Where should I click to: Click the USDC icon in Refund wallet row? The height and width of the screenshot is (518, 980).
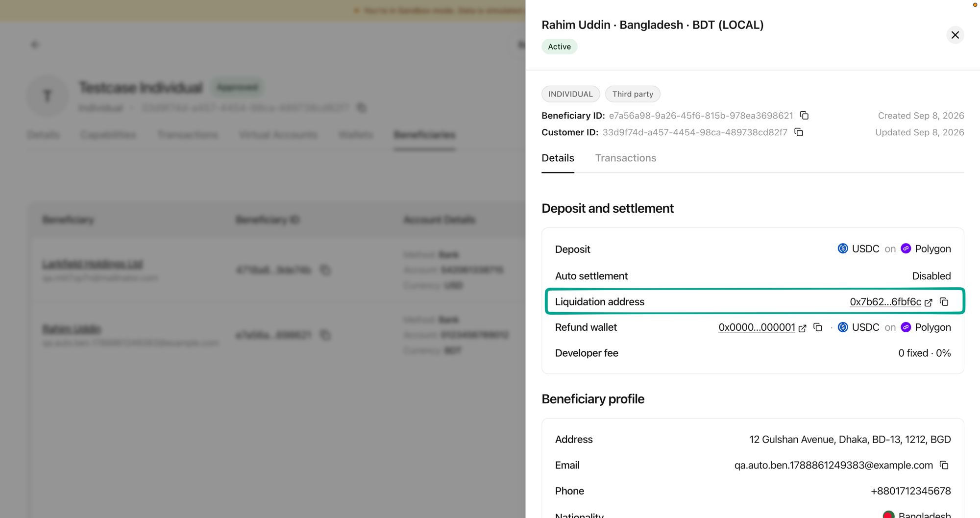coord(843,327)
